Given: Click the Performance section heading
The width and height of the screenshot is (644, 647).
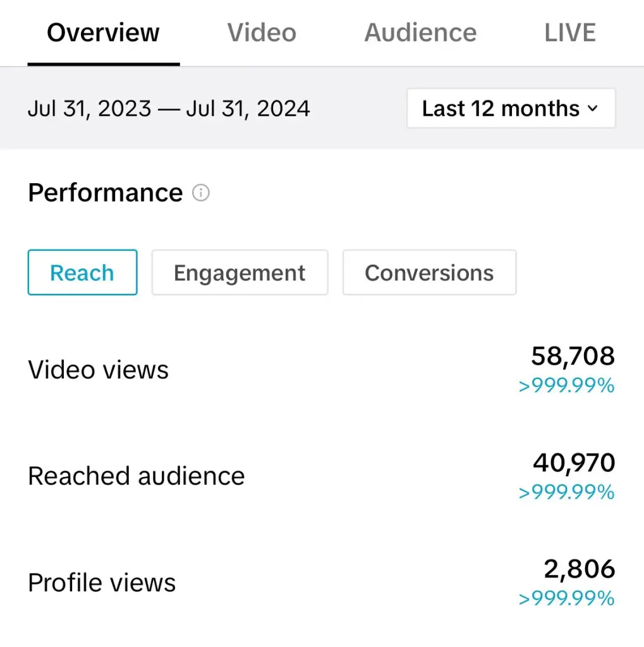Looking at the screenshot, I should (x=106, y=193).
